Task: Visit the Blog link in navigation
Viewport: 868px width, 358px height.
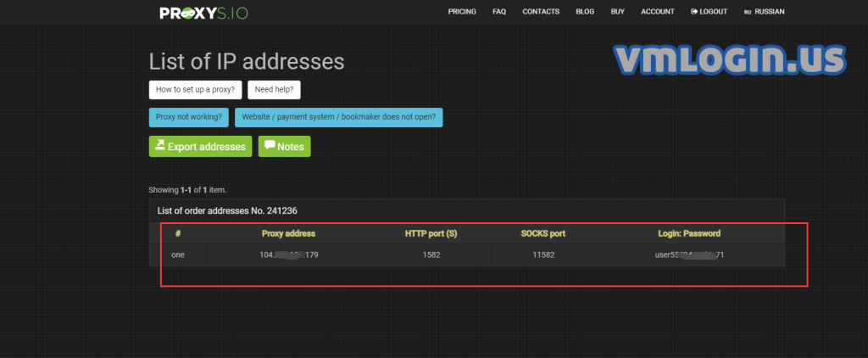Action: [x=585, y=12]
